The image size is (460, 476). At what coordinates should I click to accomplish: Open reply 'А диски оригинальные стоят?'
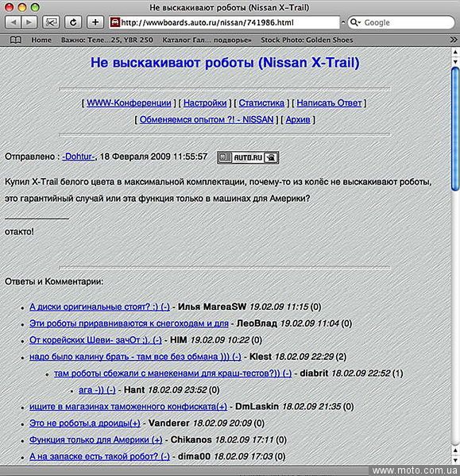point(99,307)
